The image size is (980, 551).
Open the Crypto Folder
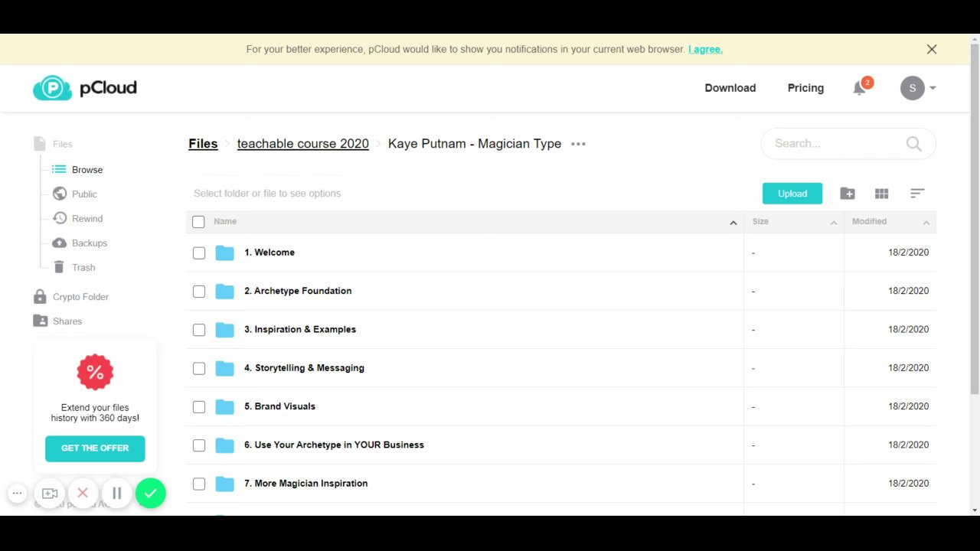80,297
